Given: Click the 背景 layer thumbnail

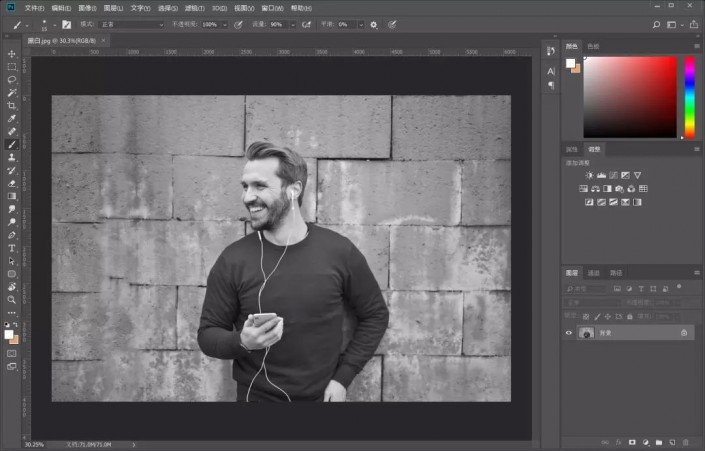Looking at the screenshot, I should pos(586,332).
